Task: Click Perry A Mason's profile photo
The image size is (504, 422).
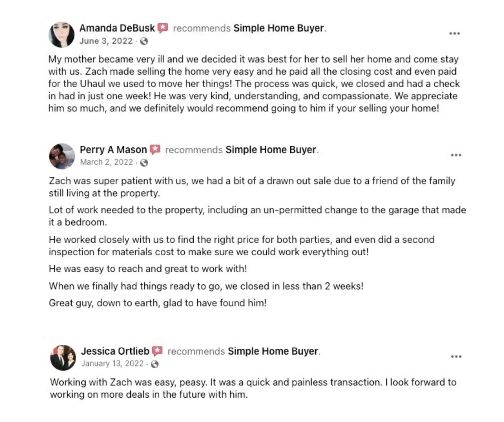Action: 62,156
